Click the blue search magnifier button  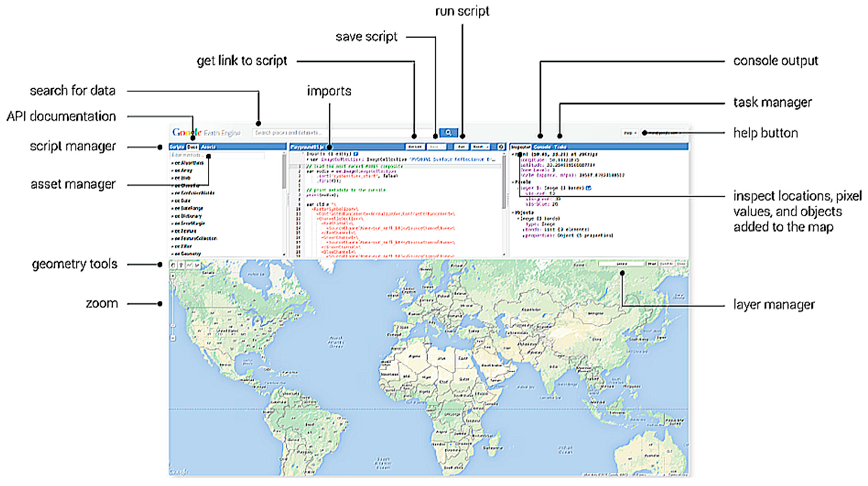[x=448, y=133]
